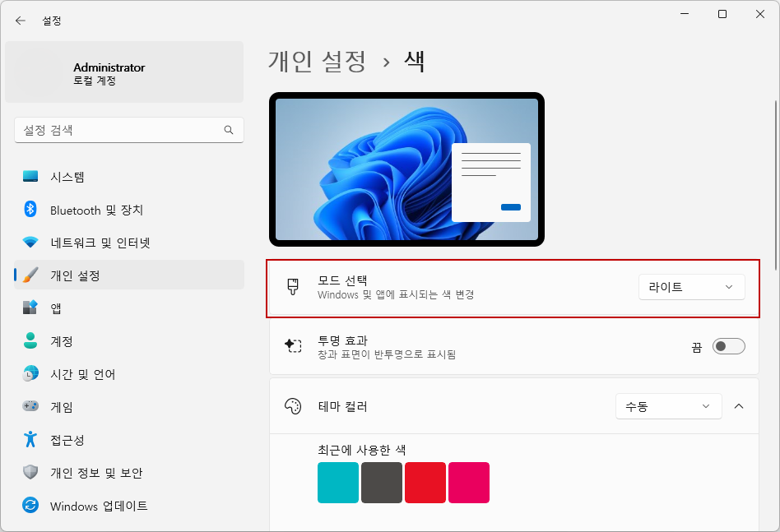Open 시간 및 언어 settings

pyautogui.click(x=129, y=373)
